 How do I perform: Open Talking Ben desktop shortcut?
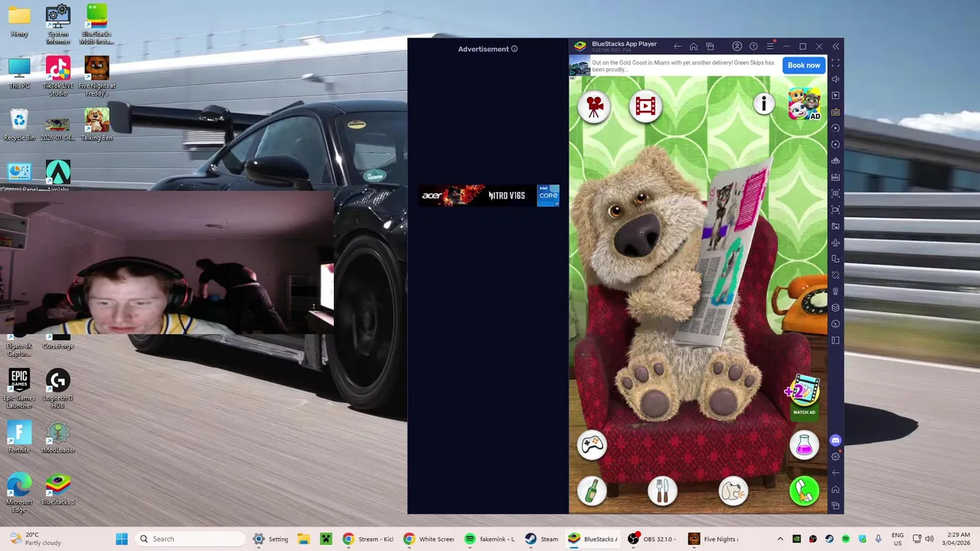[96, 126]
